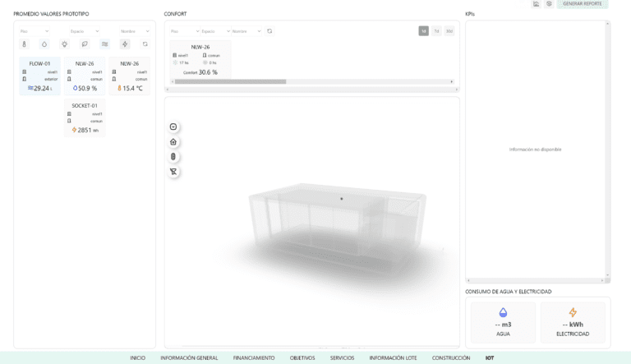Click the GENERAR REPORTE button
The width and height of the screenshot is (631, 364).
582,4
